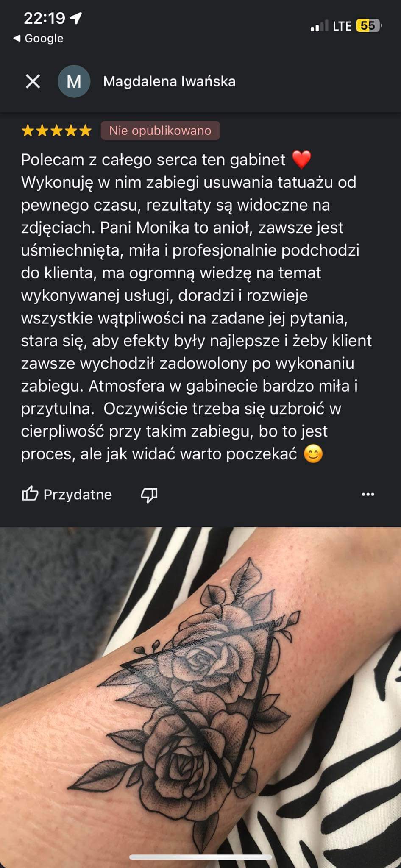Tap the round M profile avatar
401x868 pixels.
74,81
